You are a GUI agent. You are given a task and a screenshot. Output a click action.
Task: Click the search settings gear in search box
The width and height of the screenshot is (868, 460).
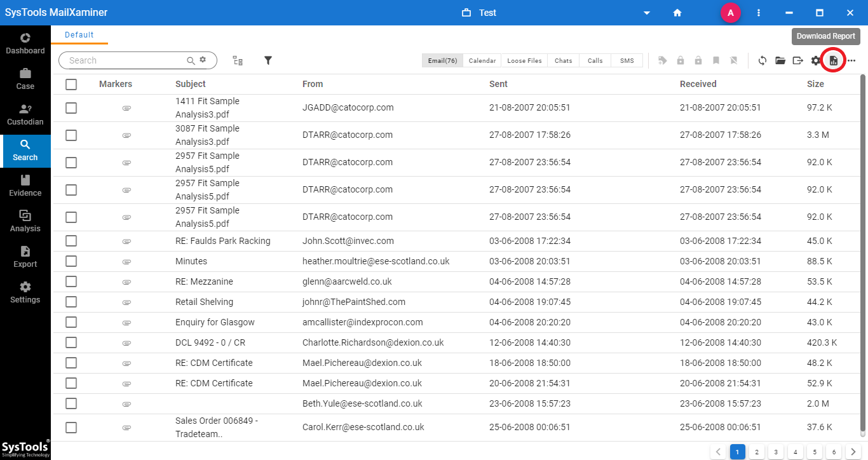[x=203, y=60]
